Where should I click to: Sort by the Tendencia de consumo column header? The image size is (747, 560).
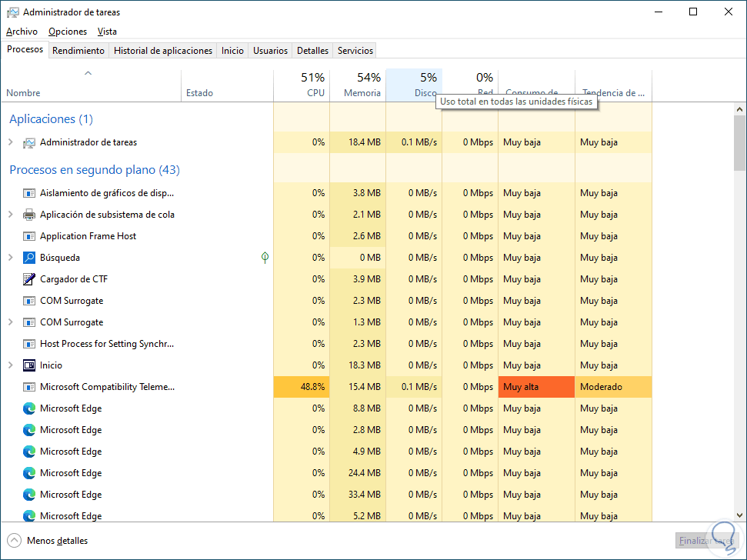(613, 85)
